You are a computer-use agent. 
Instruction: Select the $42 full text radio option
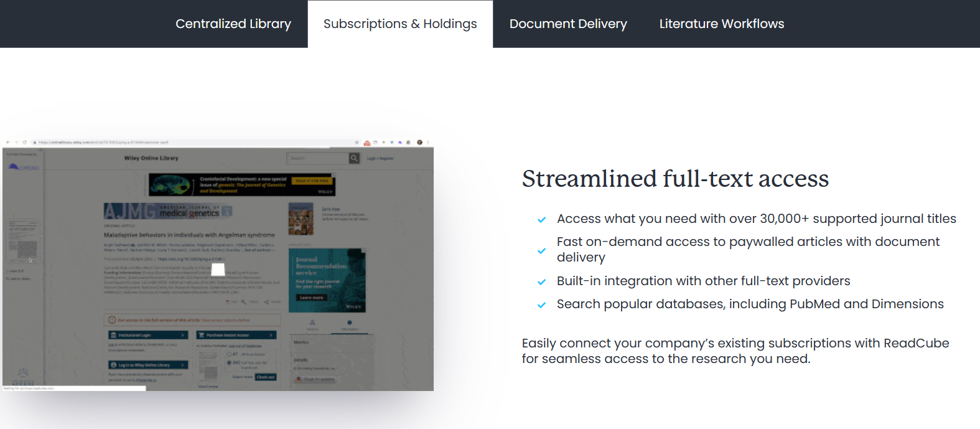click(x=228, y=362)
